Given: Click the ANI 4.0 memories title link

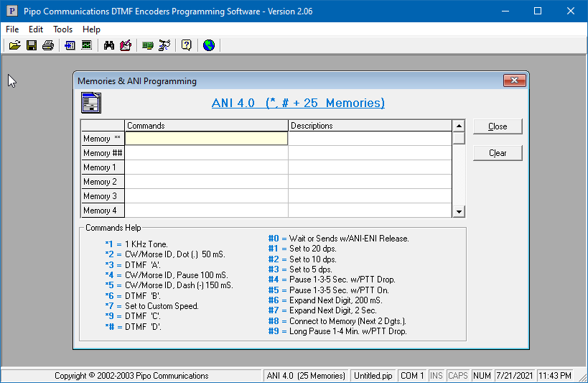Looking at the screenshot, I should click(x=298, y=103).
